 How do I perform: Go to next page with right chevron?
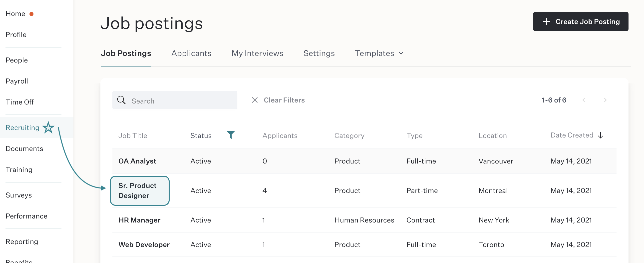coord(605,100)
